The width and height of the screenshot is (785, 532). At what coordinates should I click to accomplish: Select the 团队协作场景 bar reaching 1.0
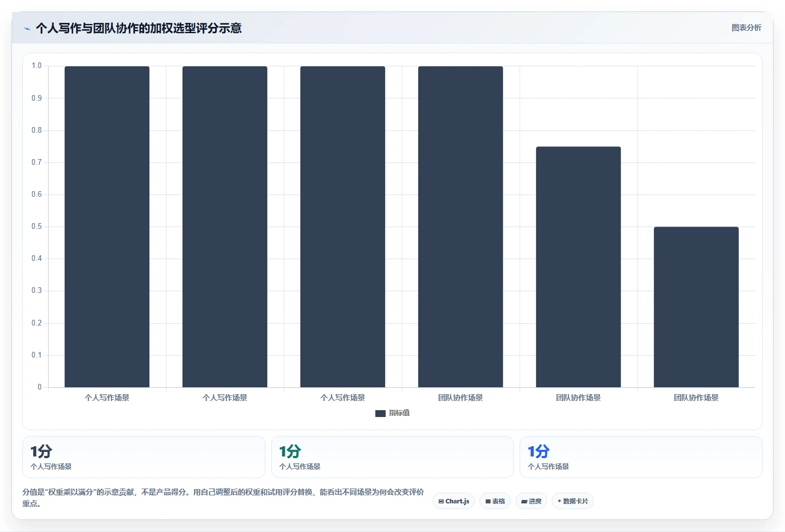[x=460, y=227]
